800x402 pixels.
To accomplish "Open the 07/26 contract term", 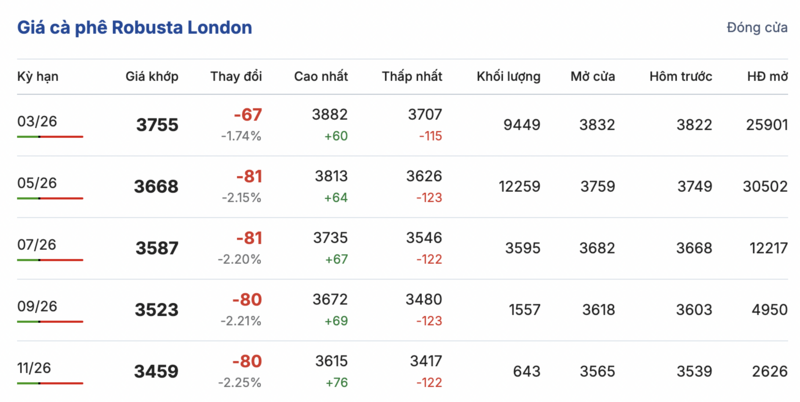I will pos(37,245).
